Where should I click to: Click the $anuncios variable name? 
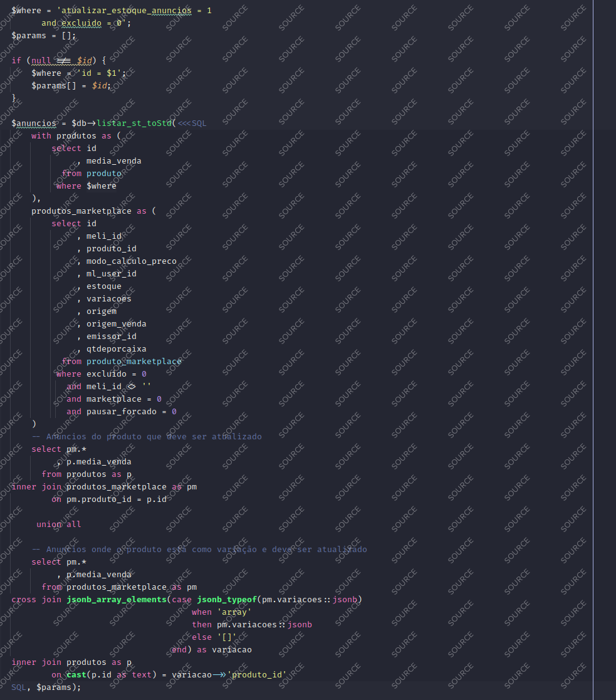click(34, 123)
